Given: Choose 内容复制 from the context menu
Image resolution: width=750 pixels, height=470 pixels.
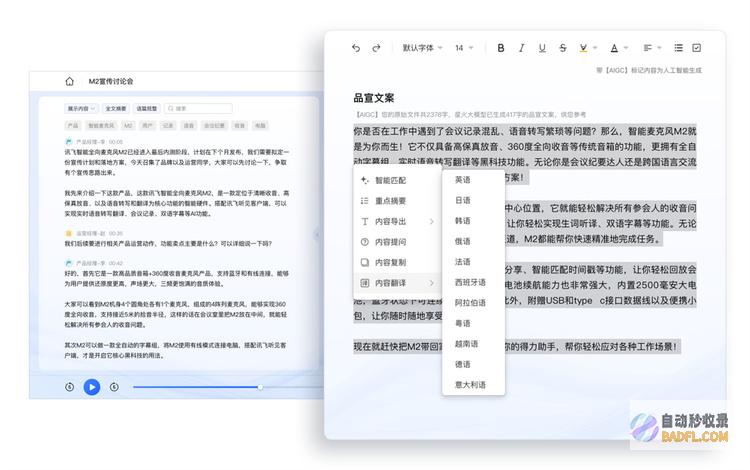Looking at the screenshot, I should [x=397, y=262].
